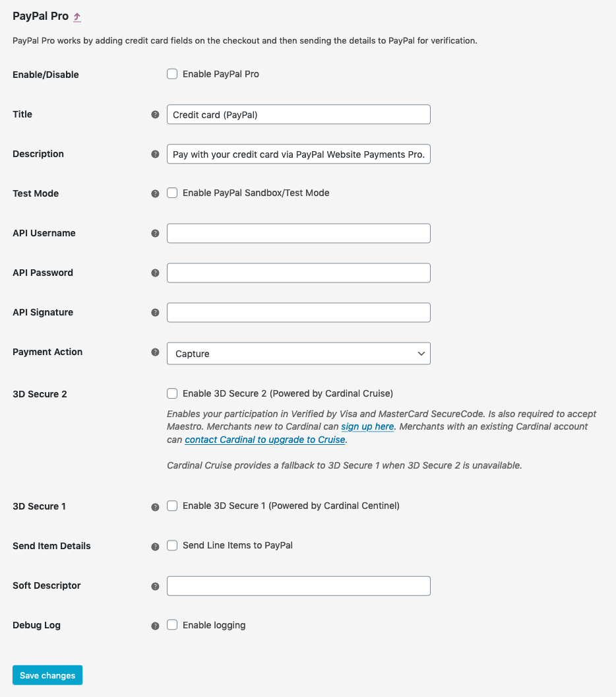Toggle Send Line Items to PayPal
The width and height of the screenshot is (616, 697).
point(172,545)
